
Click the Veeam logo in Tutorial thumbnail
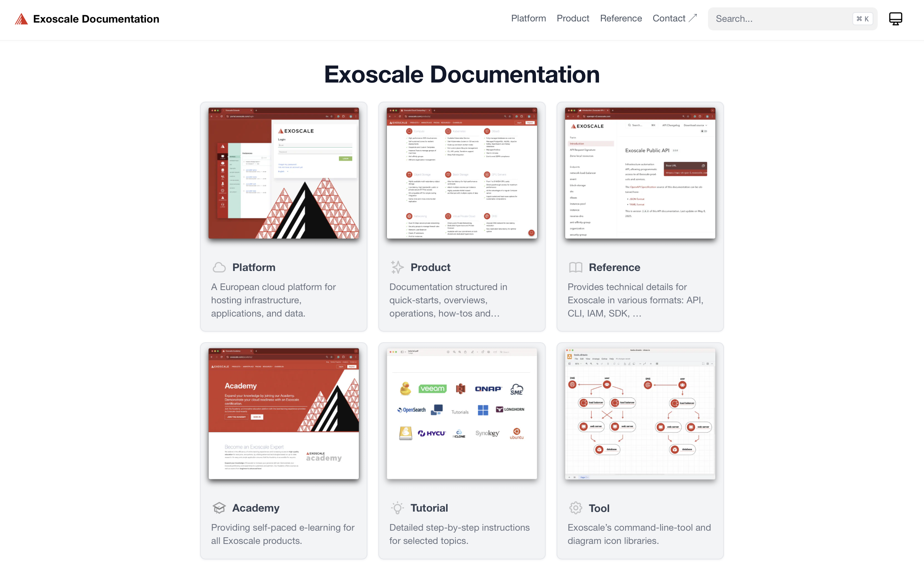coord(432,389)
